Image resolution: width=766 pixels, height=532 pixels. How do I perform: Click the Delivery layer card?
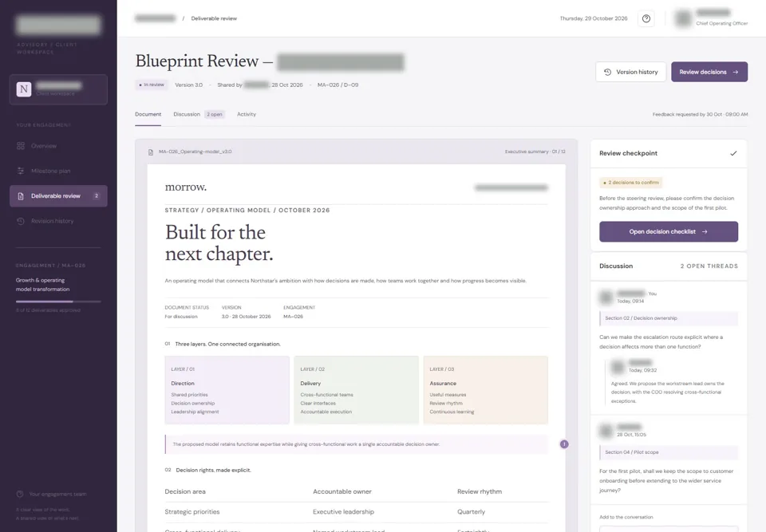tap(356, 390)
